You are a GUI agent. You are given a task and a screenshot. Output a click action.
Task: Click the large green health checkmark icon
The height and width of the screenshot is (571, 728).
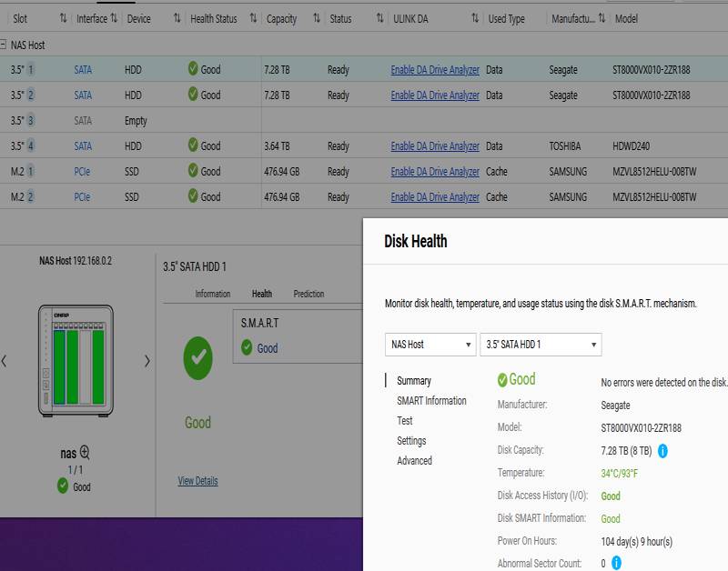(x=197, y=358)
